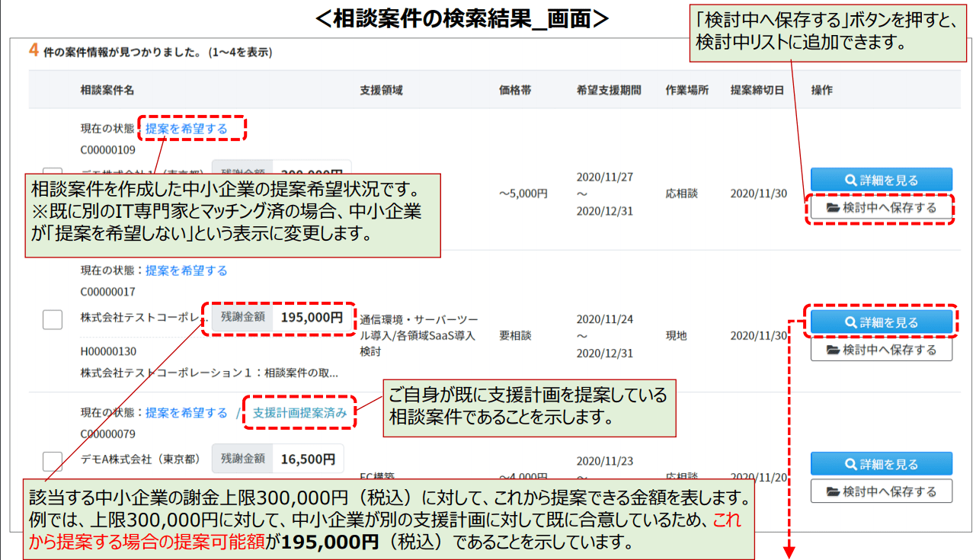Click the 相談案件名 column header
This screenshot has height=560, width=976.
point(107,90)
